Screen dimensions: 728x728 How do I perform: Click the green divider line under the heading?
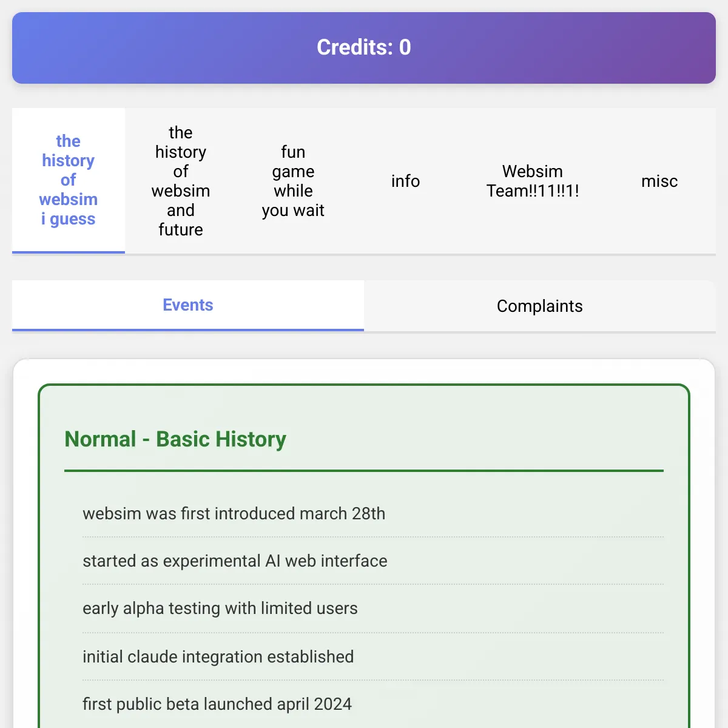click(364, 470)
